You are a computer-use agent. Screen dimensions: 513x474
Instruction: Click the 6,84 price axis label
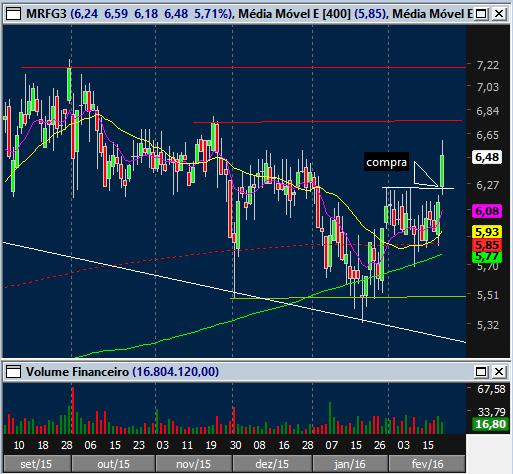(x=488, y=111)
